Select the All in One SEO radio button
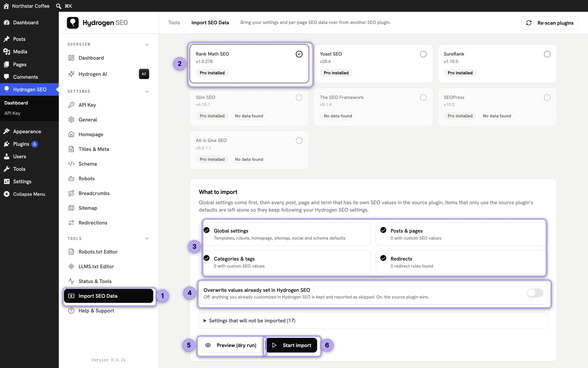Image resolution: width=588 pixels, height=368 pixels. click(299, 141)
